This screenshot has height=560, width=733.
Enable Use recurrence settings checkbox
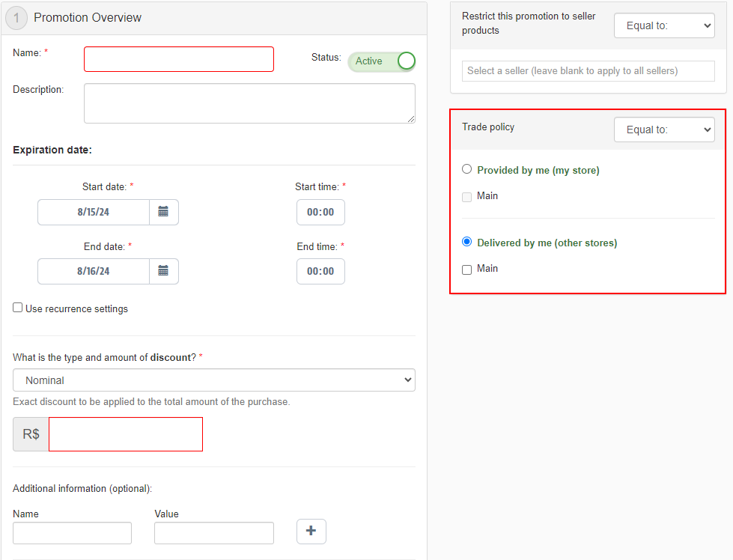(18, 308)
